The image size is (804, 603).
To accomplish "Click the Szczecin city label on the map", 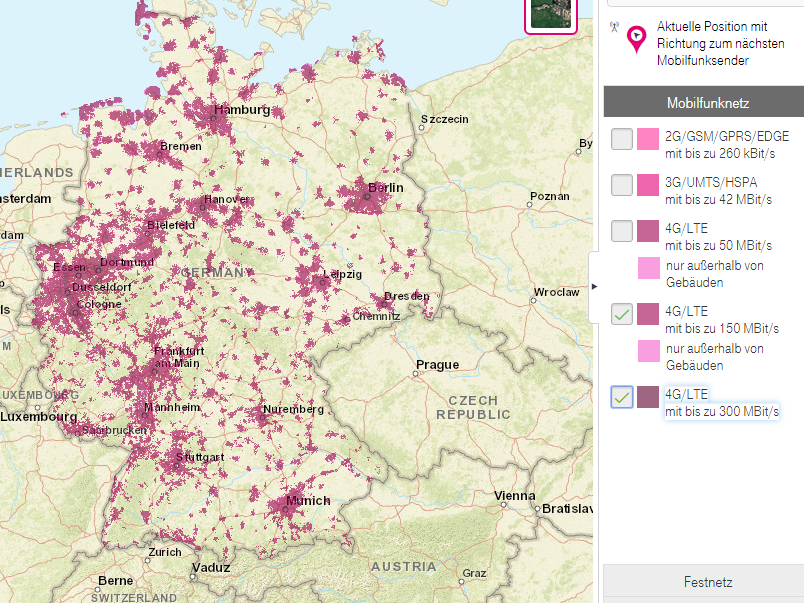I will click(445, 119).
